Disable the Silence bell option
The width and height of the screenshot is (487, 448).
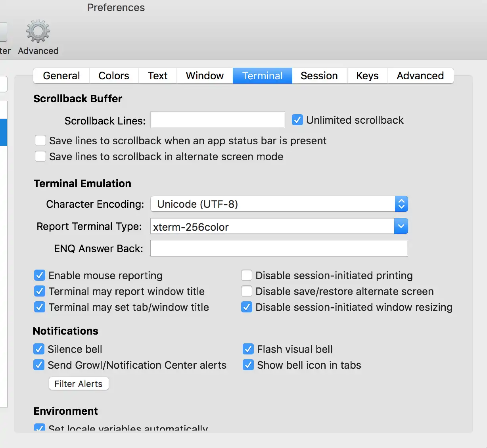39,349
